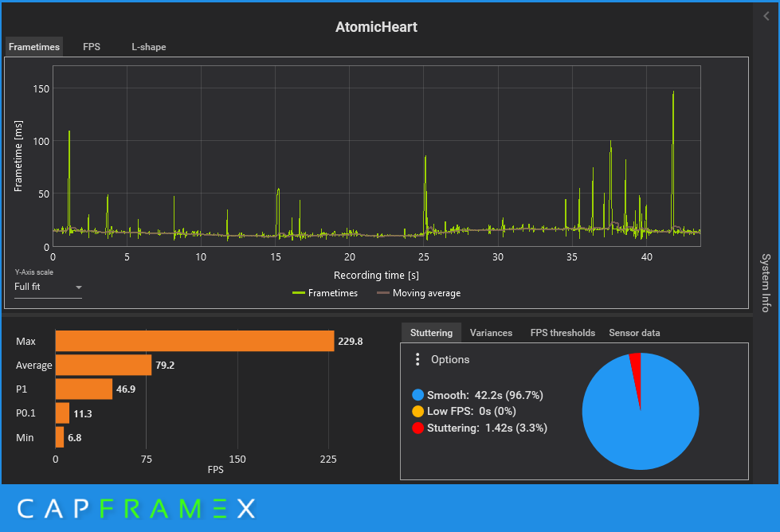Collapse the side panel with the chevron arrow
780x532 pixels.
coord(766,16)
